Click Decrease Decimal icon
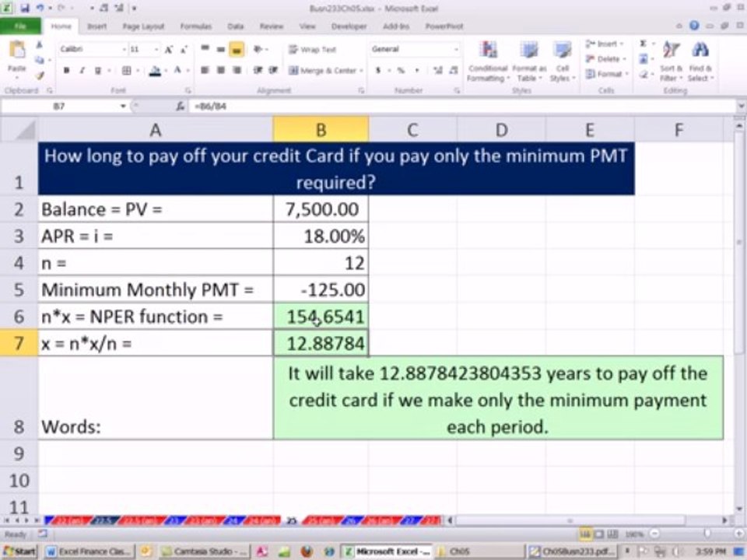 [x=454, y=71]
